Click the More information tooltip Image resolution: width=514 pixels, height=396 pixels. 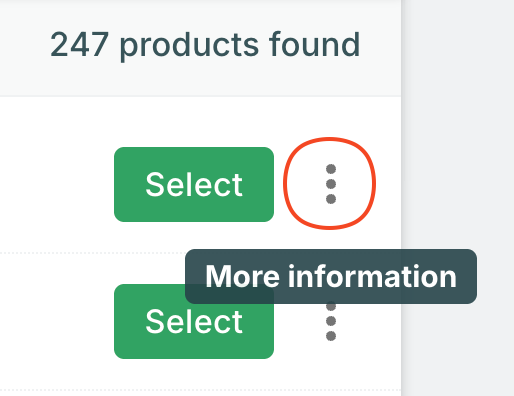pyautogui.click(x=331, y=276)
